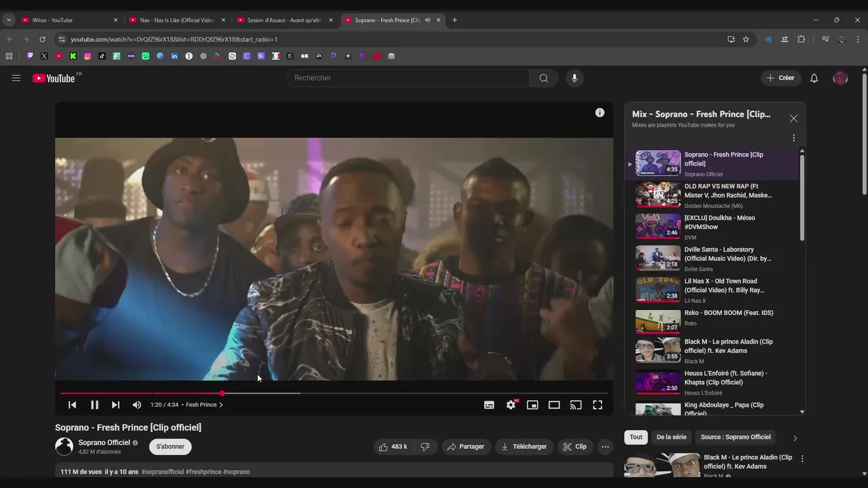Image resolution: width=868 pixels, height=488 pixels.
Task: Select the De la série chip
Action: click(x=671, y=437)
